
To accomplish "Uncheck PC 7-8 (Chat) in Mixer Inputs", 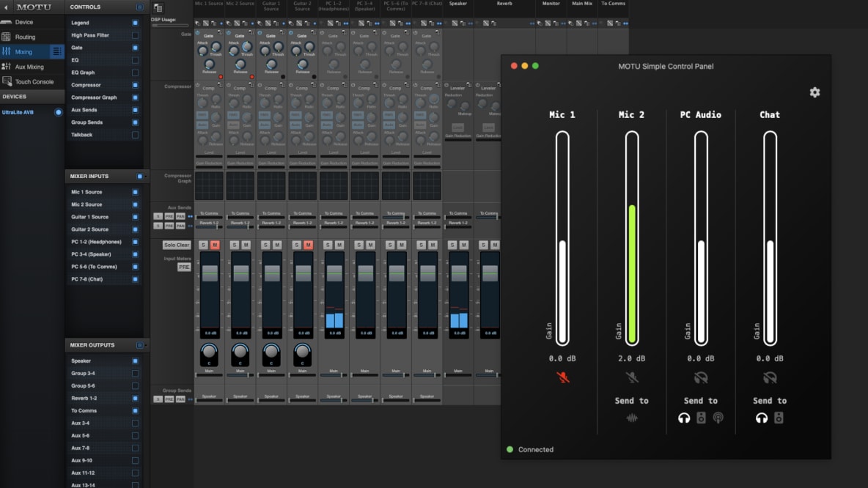I will 135,279.
